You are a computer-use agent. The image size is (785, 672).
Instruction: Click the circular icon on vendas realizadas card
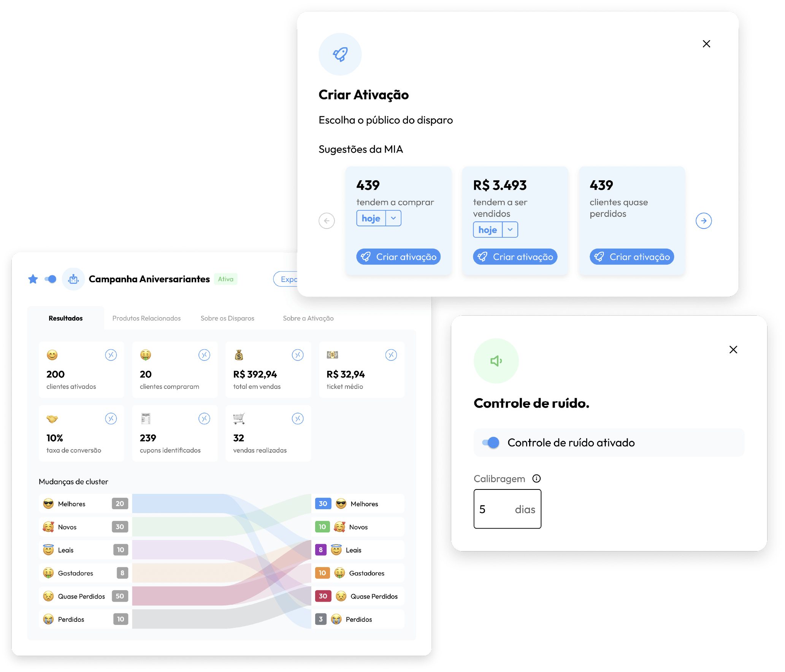point(297,419)
